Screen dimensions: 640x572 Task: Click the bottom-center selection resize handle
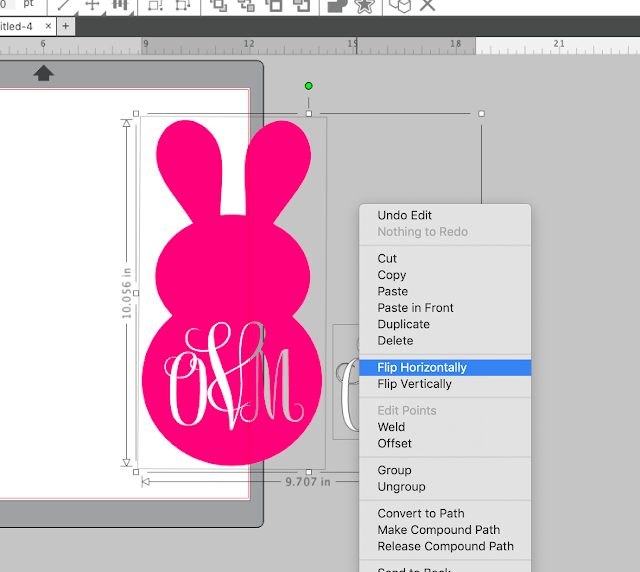click(x=309, y=472)
